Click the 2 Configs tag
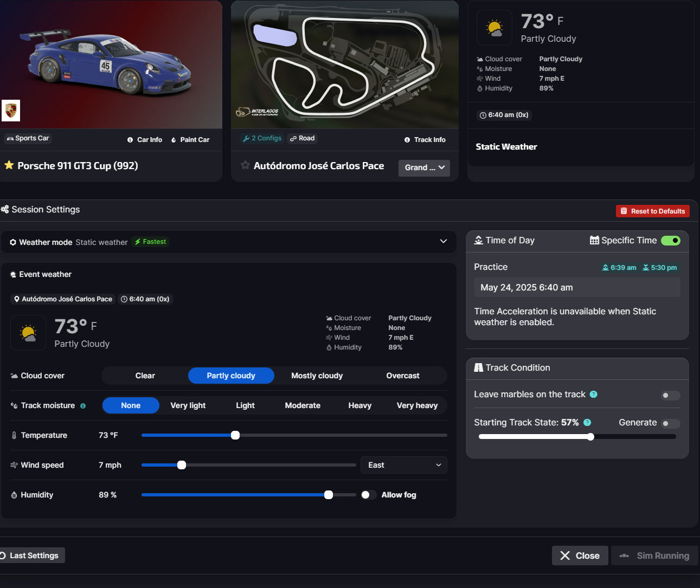Screen dimensions: 700x588 pyautogui.click(x=262, y=138)
